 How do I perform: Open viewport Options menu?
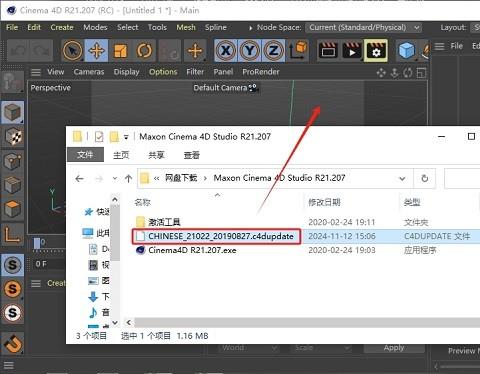click(x=163, y=72)
